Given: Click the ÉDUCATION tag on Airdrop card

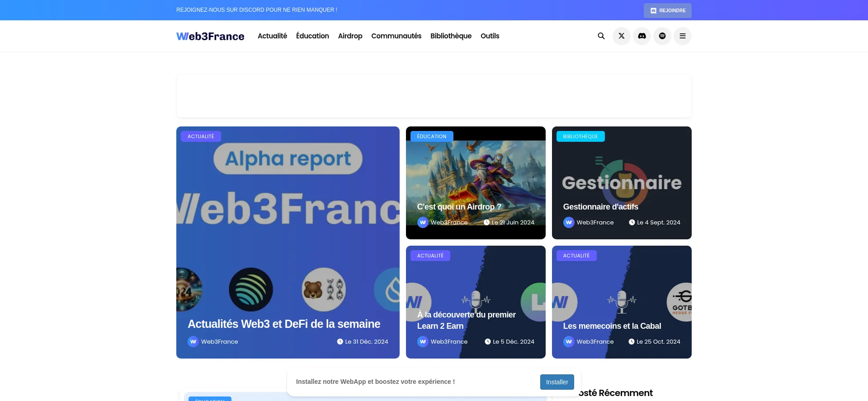Looking at the screenshot, I should tap(432, 136).
